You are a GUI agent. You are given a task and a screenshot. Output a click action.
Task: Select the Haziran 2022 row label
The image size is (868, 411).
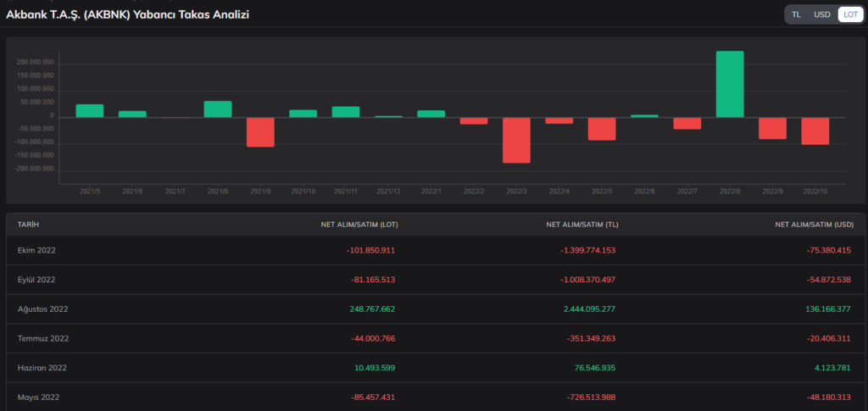(x=42, y=367)
